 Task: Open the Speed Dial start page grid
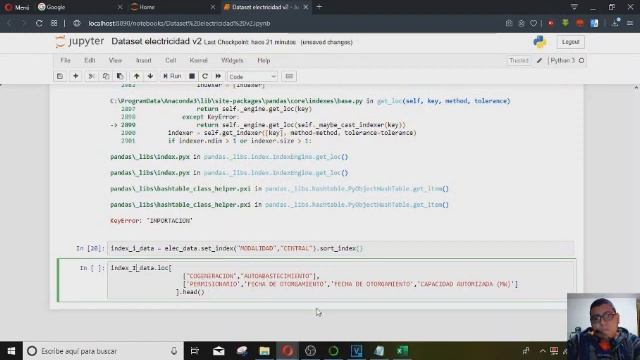pos(54,23)
